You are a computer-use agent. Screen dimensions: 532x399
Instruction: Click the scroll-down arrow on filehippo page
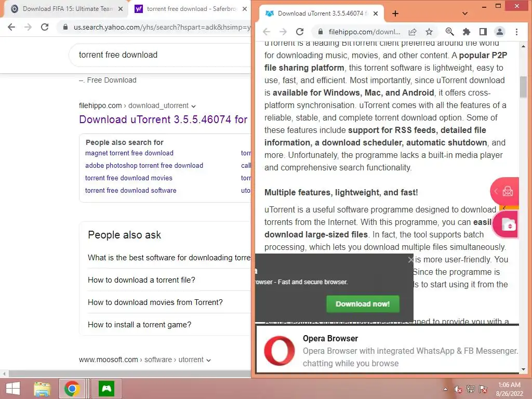[x=523, y=369]
